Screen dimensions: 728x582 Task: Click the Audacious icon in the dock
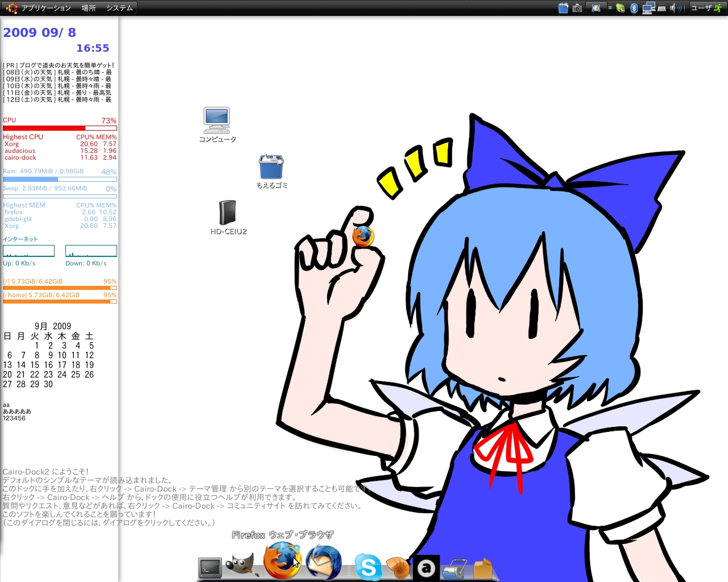426,567
